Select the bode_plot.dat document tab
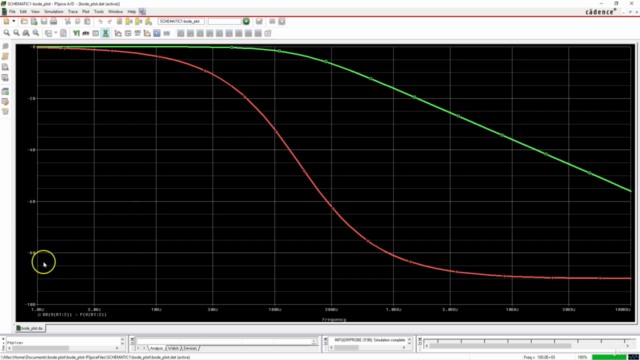640x360 pixels. click(x=30, y=328)
